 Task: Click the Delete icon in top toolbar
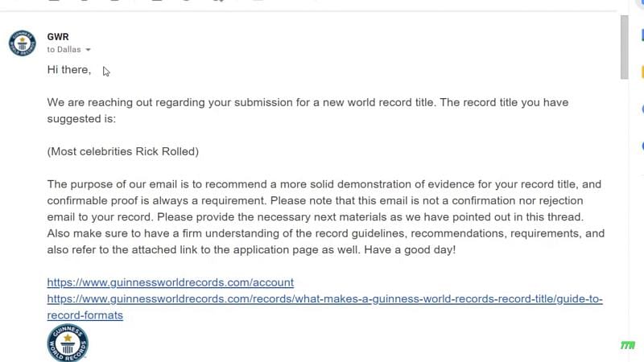115,1
